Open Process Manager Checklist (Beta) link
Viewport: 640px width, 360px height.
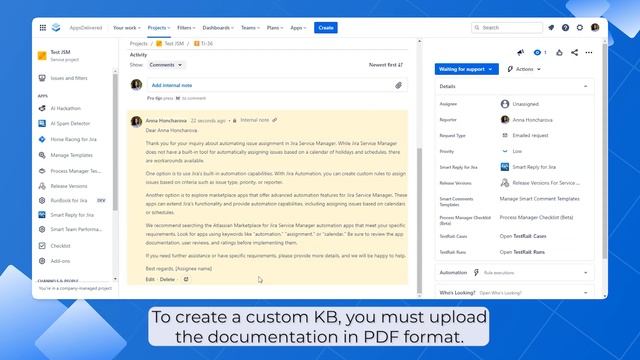[x=536, y=218]
